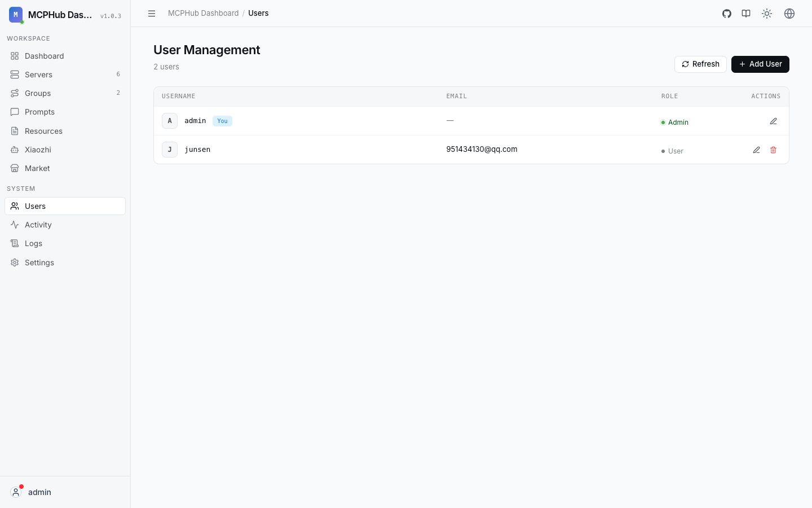Open Logs in the sidebar

point(65,243)
